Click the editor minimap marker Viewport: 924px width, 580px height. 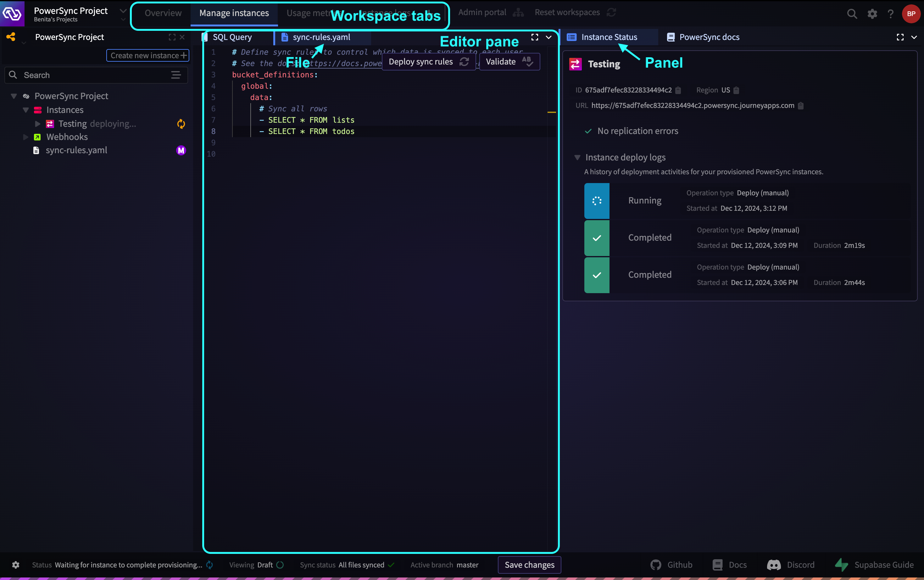point(552,112)
